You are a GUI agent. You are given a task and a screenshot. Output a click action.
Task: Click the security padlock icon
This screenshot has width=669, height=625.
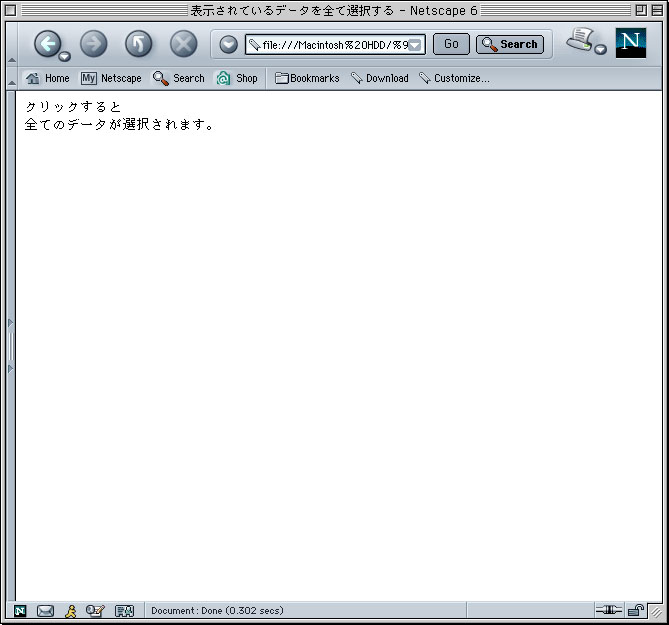636,610
